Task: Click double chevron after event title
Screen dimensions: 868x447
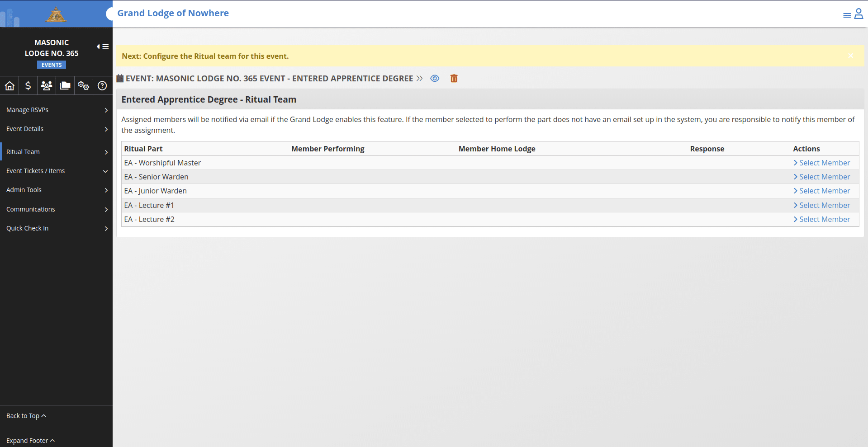Action: point(420,78)
